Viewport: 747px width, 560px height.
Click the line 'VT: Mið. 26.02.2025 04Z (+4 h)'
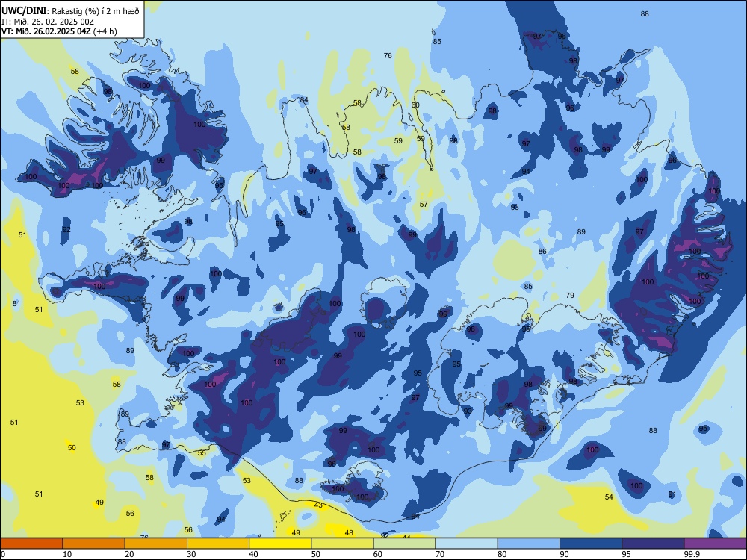(59, 31)
